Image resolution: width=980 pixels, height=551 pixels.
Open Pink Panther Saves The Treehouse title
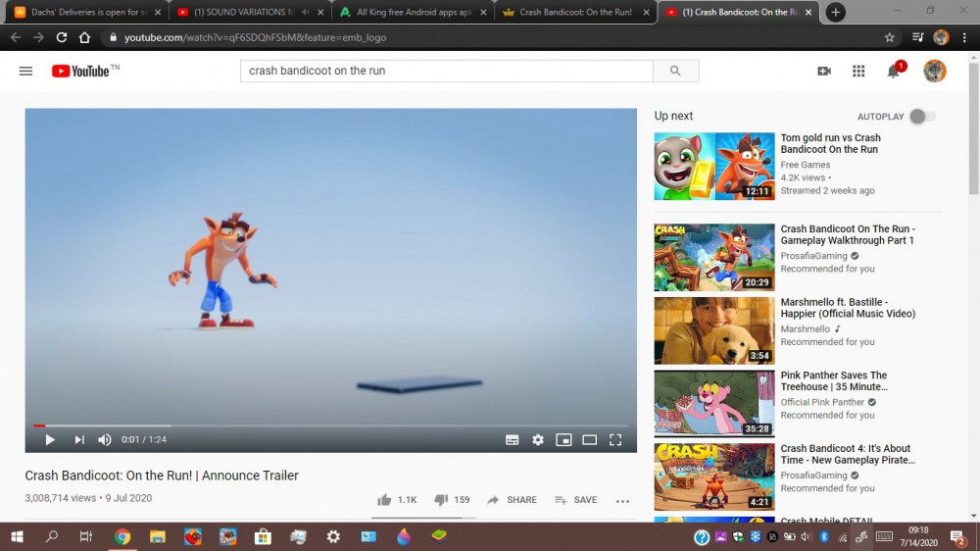[x=834, y=380]
